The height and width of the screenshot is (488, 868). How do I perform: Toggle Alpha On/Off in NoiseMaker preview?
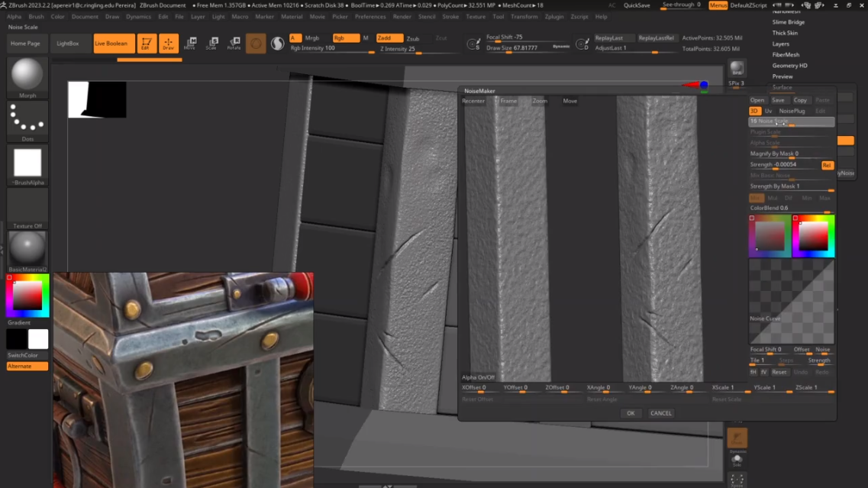point(478,377)
